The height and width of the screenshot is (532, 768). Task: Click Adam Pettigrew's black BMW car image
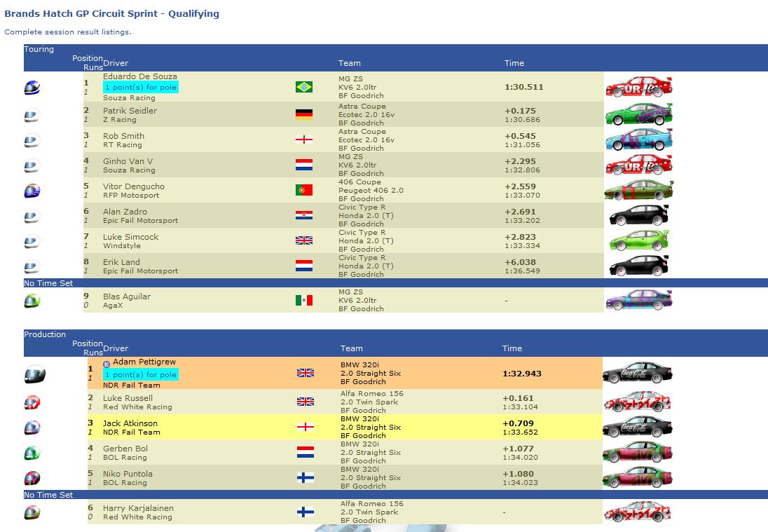(637, 374)
